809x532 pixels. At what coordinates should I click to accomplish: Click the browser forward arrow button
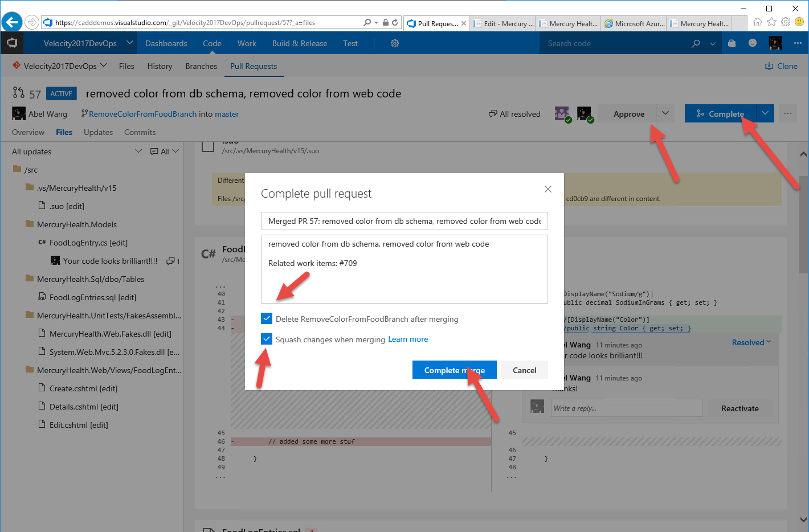click(32, 22)
